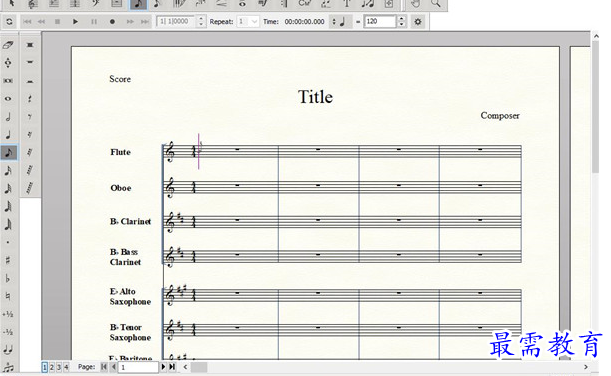The height and width of the screenshot is (376, 611).
Task: Click the Record button
Action: (112, 22)
